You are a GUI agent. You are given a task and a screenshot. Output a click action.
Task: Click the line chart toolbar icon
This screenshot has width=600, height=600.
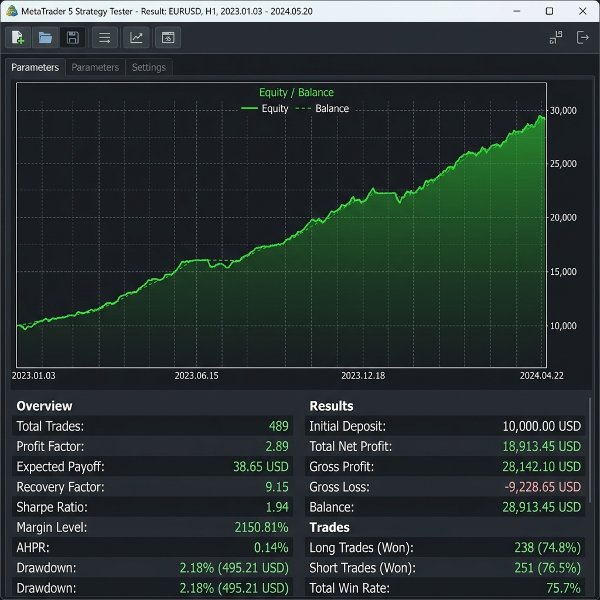[136, 38]
